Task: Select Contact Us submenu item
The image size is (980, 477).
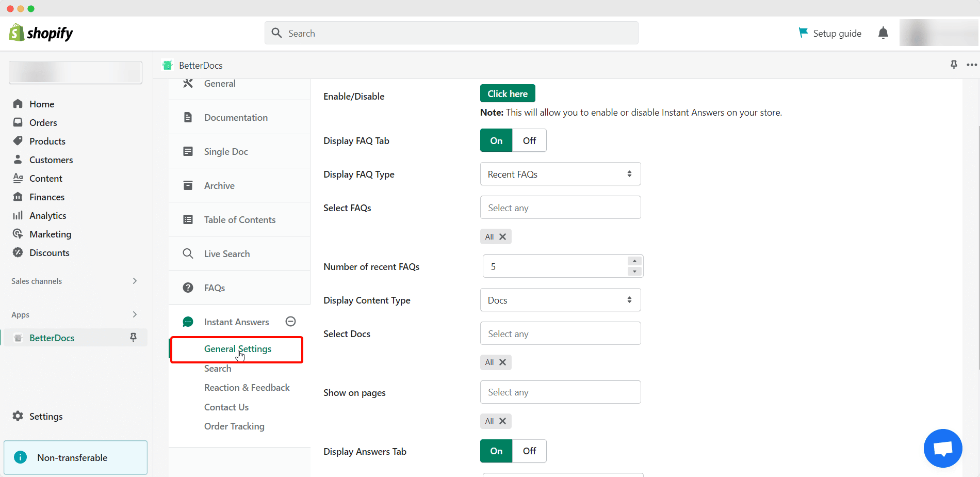Action: pos(226,407)
